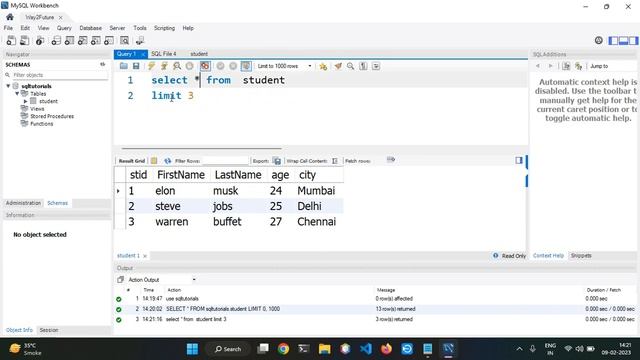Viewport: 640px width, 360px height.
Task: Toggle the result side panel icon
Action: 519,160
